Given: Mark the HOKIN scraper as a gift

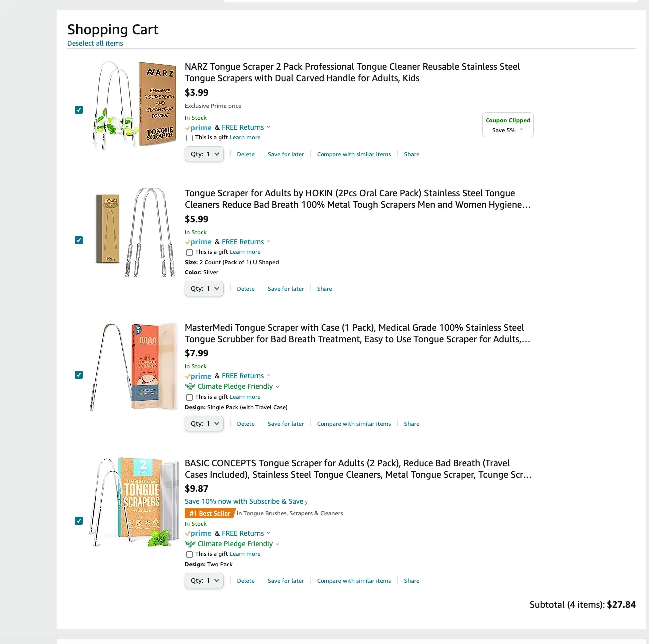Looking at the screenshot, I should 189,252.
